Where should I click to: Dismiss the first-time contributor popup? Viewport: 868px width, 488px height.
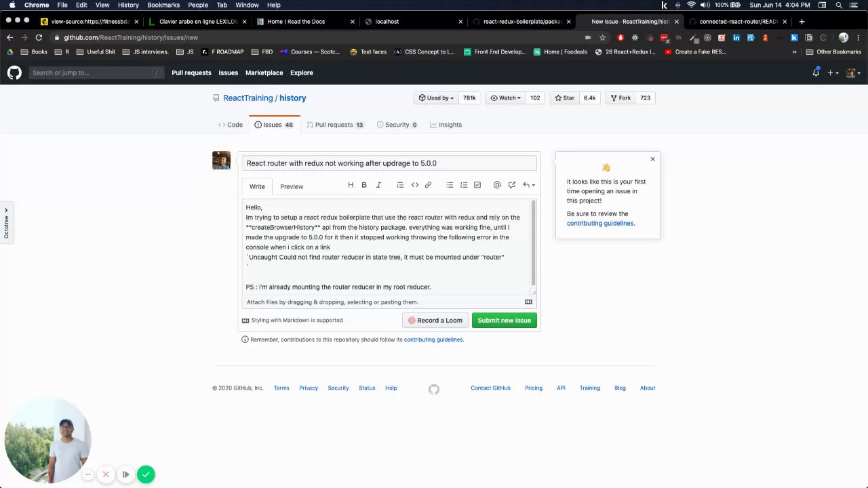click(x=653, y=159)
